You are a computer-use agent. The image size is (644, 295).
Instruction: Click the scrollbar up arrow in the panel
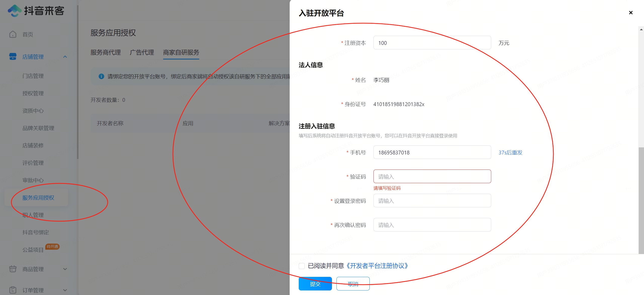(641, 29)
